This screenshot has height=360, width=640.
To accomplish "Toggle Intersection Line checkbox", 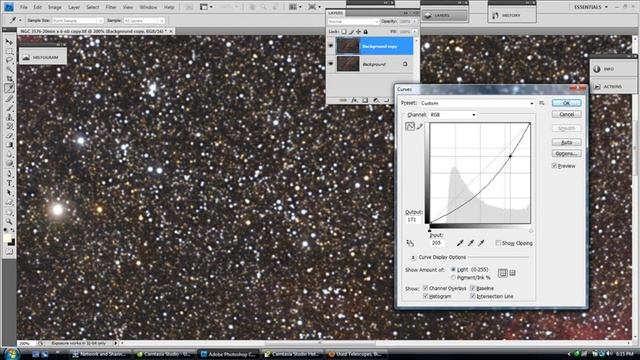I will (x=473, y=296).
